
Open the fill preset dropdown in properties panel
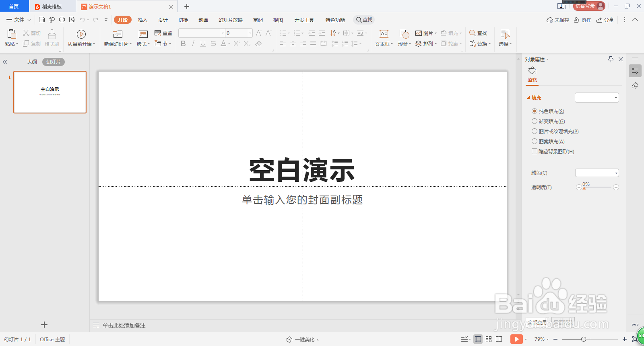tap(597, 97)
